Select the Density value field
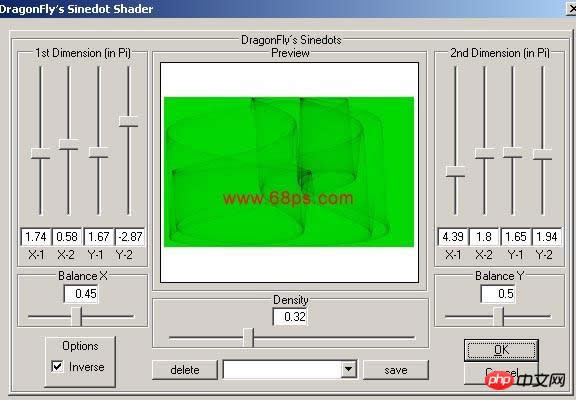This screenshot has height=400, width=576. point(290,317)
